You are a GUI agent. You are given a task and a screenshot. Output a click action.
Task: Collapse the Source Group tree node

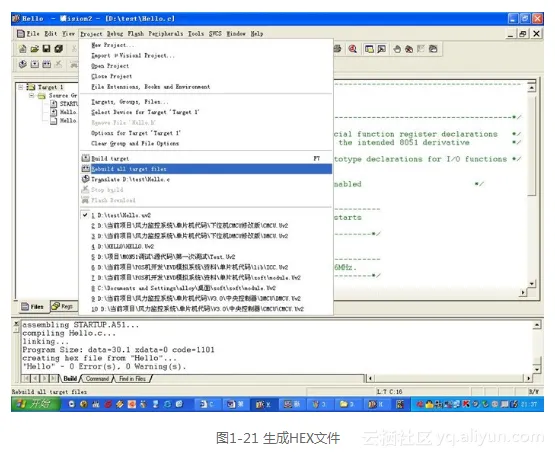click(x=32, y=96)
